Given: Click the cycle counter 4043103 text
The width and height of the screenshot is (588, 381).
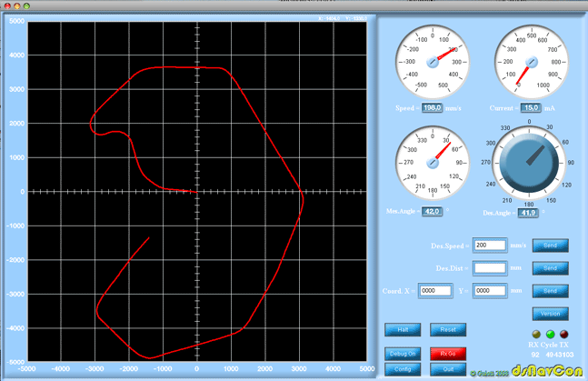Looking at the screenshot, I should click(560, 355).
